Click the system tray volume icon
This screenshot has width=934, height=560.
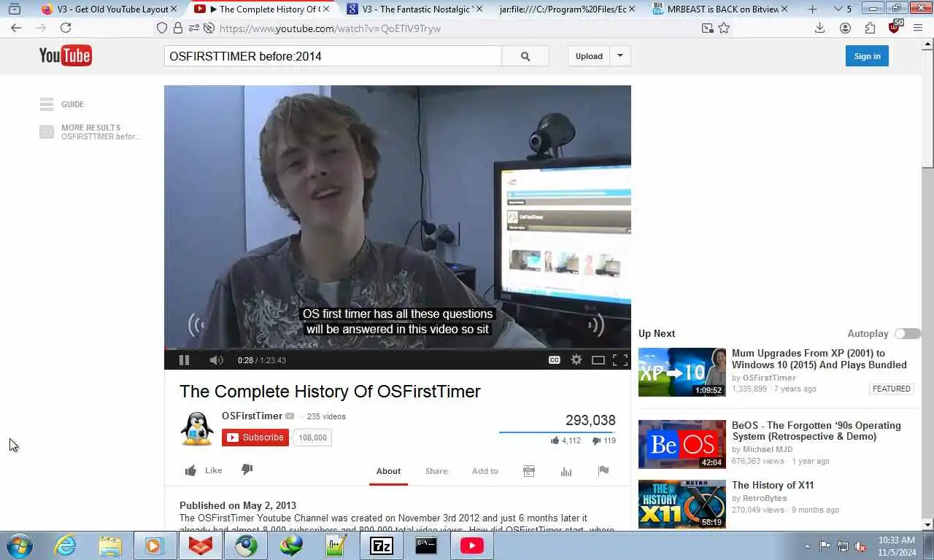[x=860, y=546]
